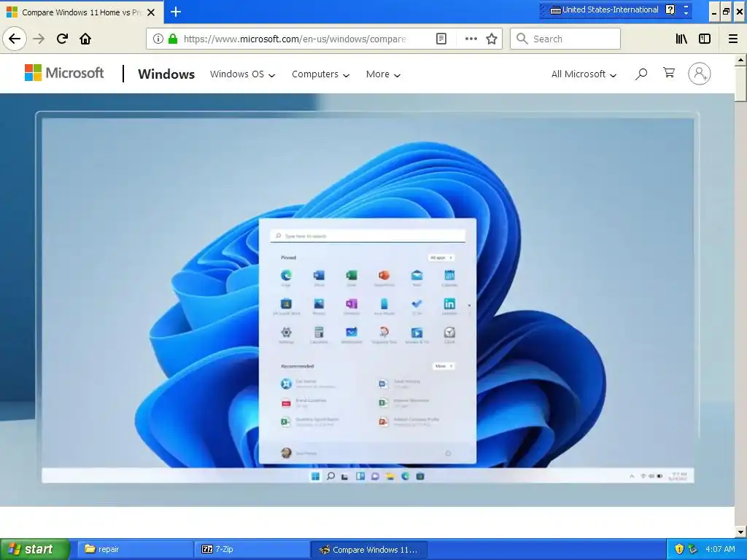Open the Firefox hamburger menu
747x560 pixels.
[x=733, y=39]
